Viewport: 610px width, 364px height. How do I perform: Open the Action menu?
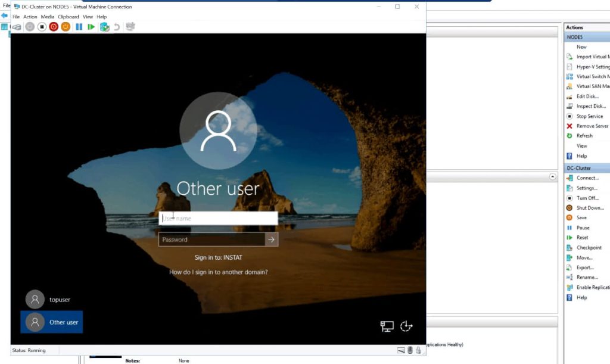30,17
